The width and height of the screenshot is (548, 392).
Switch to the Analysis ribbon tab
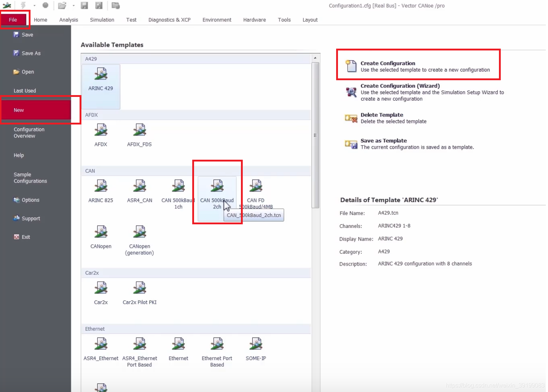(x=69, y=20)
